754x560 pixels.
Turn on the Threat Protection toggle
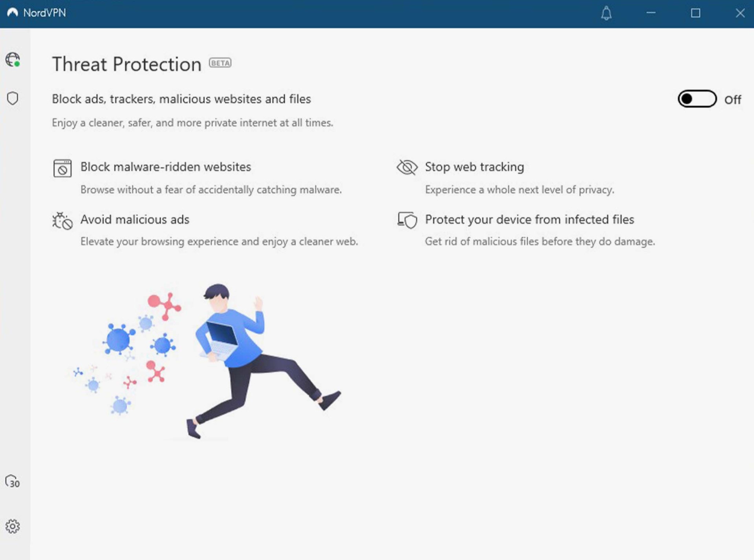tap(697, 99)
